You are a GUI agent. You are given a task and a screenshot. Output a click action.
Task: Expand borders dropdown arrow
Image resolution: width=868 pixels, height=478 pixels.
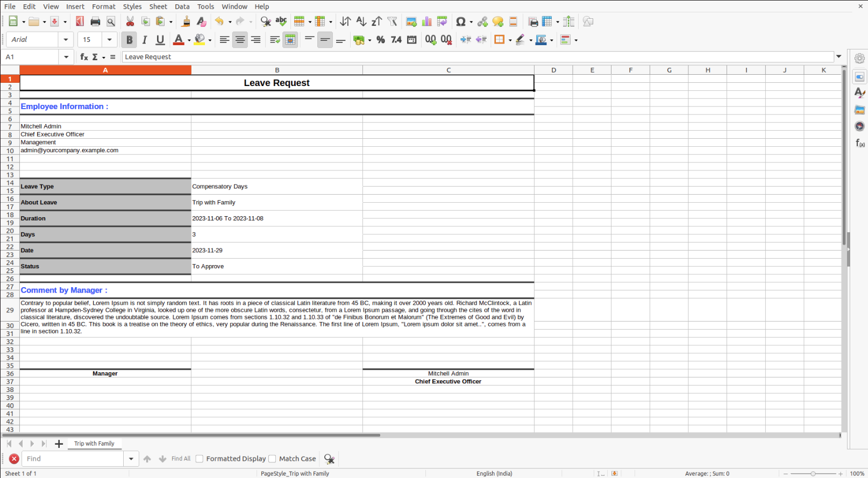(510, 40)
